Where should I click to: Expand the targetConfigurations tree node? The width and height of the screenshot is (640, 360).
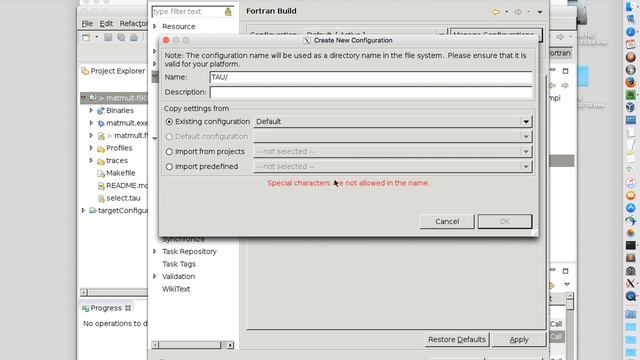83,210
